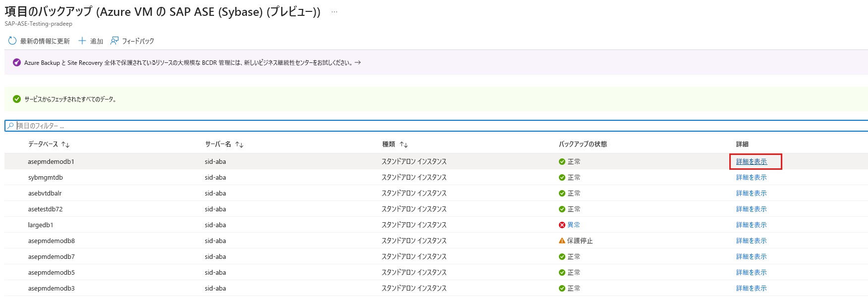Viewport: 868px width, 297px height.
Task: Sort by 種類 column arrows
Action: coord(404,145)
